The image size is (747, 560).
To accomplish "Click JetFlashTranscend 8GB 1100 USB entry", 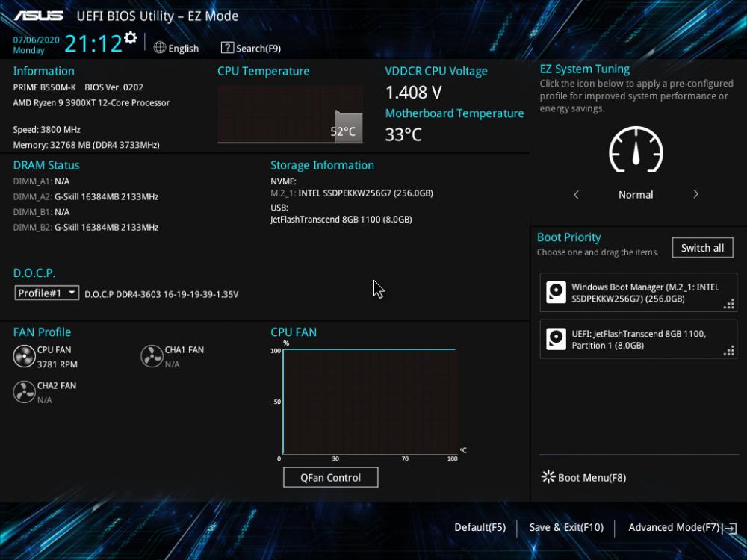I will [341, 219].
